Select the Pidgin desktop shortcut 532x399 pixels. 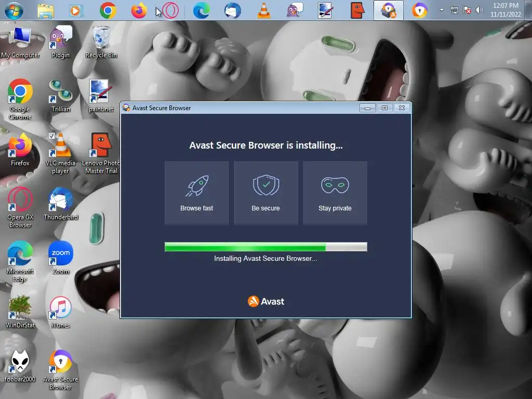click(60, 43)
